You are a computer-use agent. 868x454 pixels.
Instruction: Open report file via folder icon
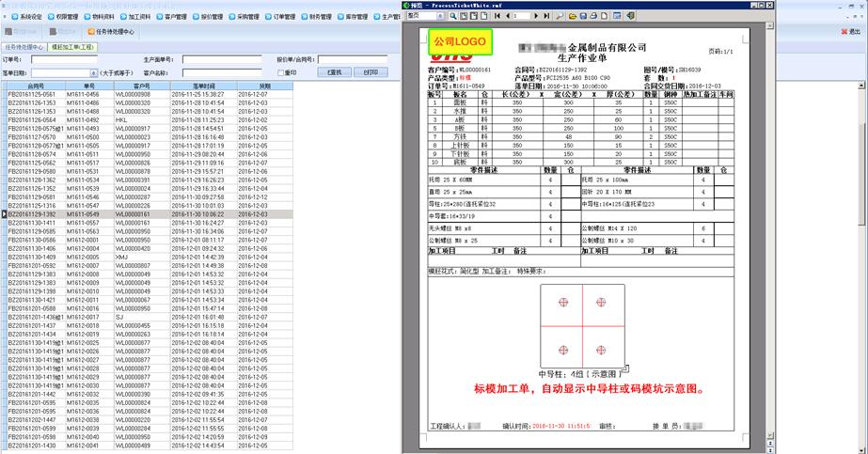573,16
